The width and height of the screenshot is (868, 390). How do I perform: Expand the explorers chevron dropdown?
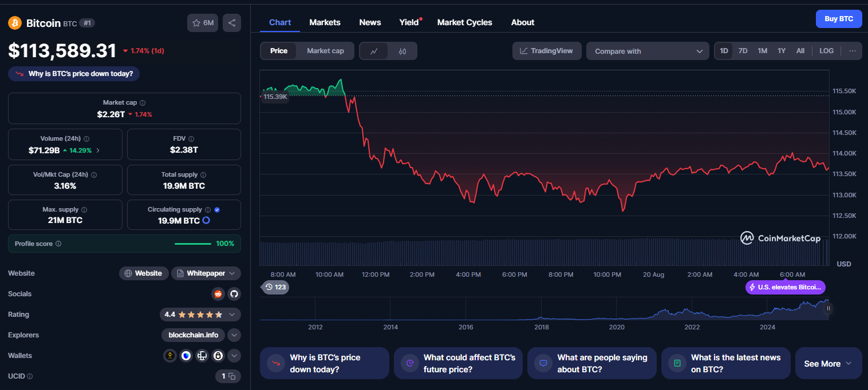coord(234,335)
